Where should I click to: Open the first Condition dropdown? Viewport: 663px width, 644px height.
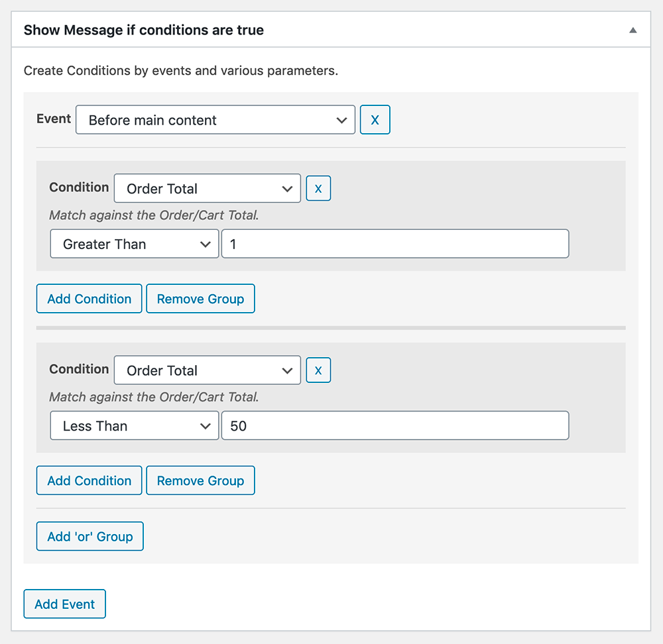point(208,188)
